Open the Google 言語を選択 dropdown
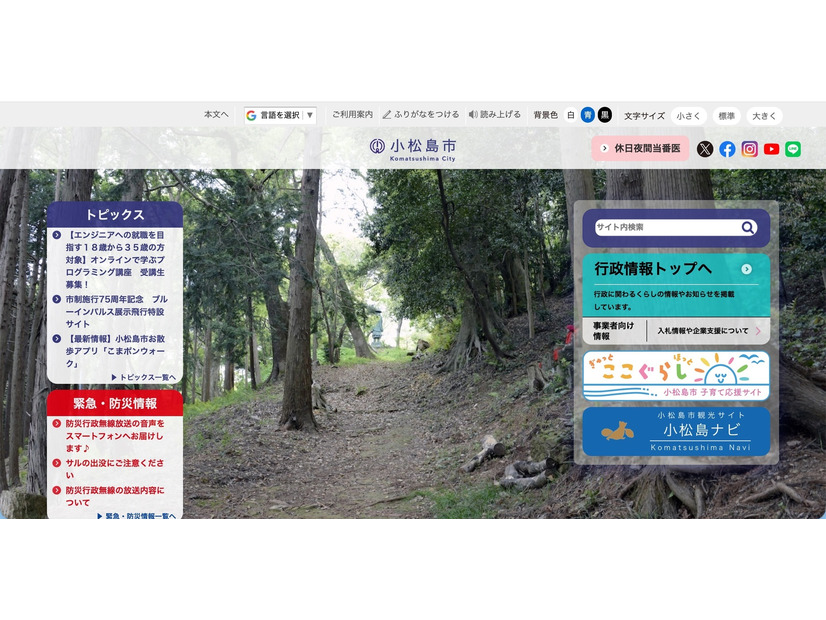This screenshot has height=620, width=826. [280, 115]
